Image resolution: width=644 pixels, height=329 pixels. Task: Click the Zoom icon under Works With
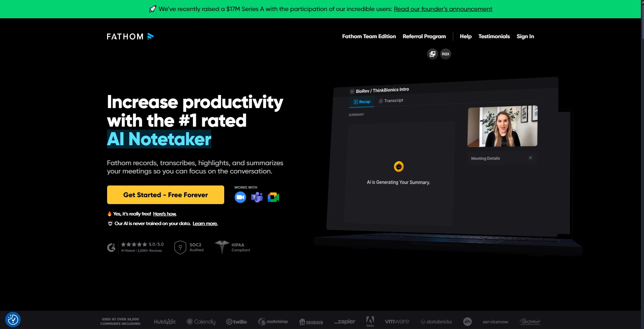tap(240, 197)
